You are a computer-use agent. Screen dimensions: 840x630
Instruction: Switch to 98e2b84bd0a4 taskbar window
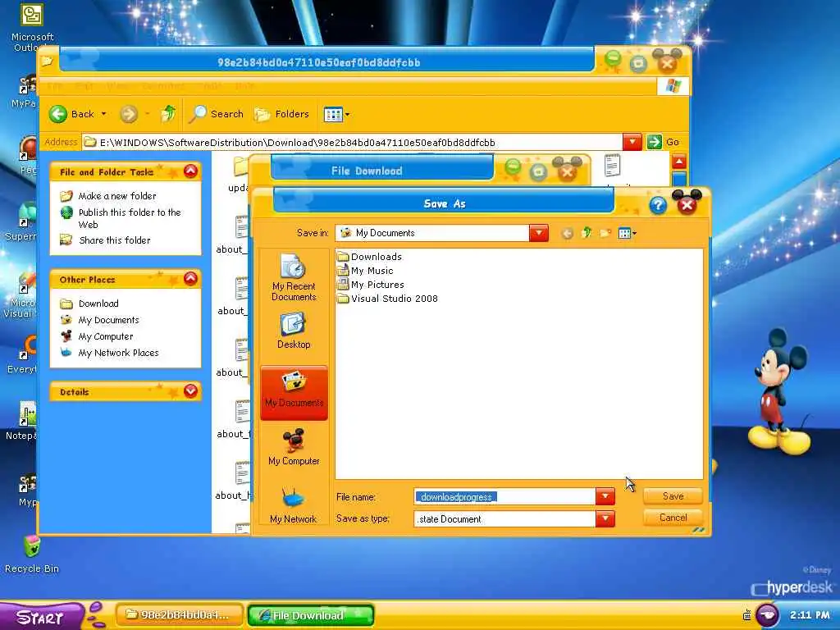pos(179,615)
